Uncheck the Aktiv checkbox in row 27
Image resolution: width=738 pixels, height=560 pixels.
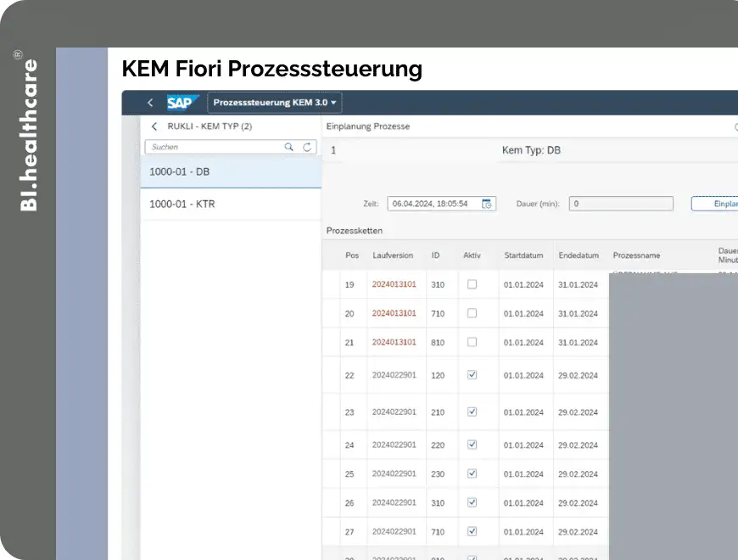[x=472, y=531]
